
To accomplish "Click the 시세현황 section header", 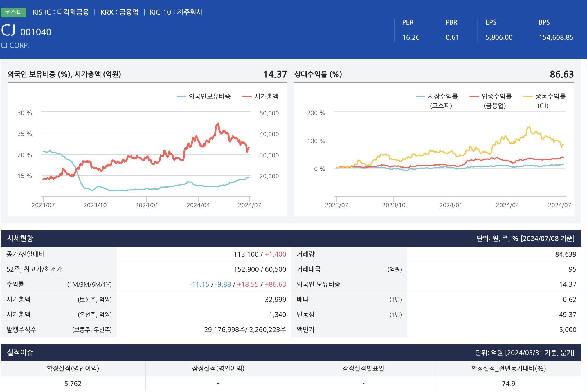I will point(20,238).
